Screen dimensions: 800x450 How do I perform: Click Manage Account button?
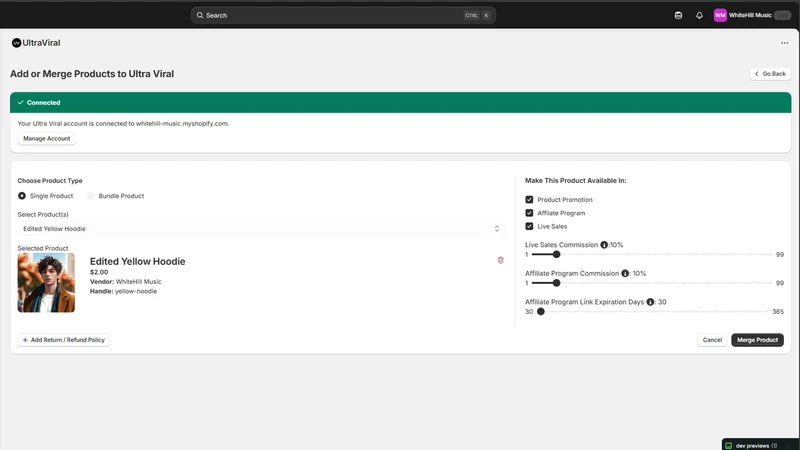pos(46,139)
